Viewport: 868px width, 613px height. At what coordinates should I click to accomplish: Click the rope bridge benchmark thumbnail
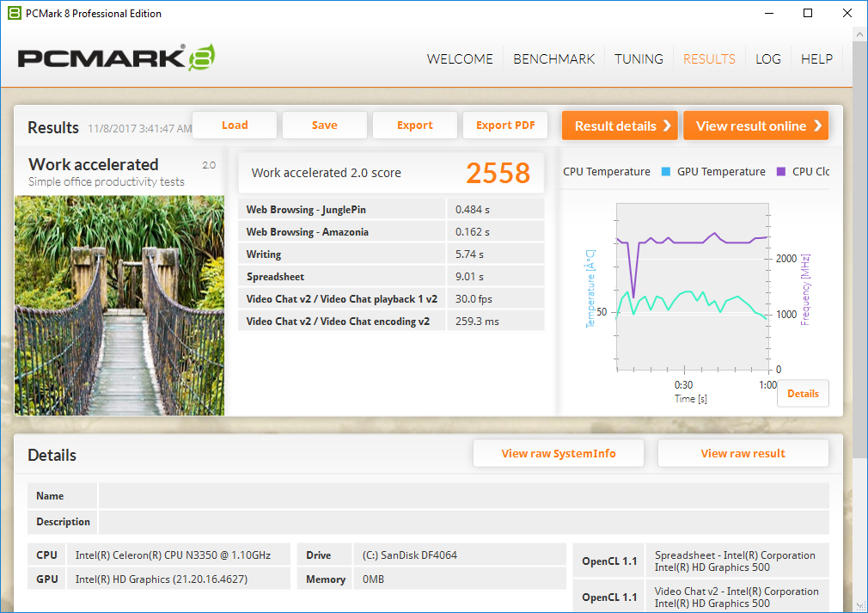(x=119, y=305)
